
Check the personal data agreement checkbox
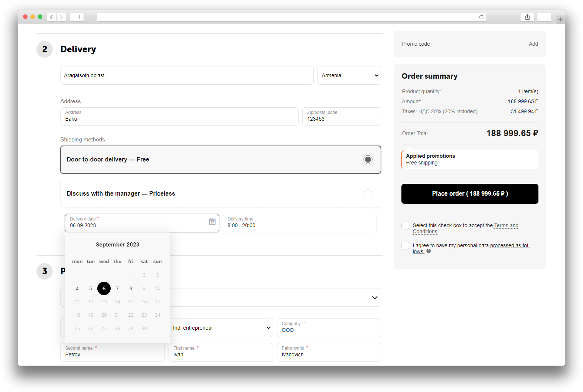pyautogui.click(x=406, y=246)
